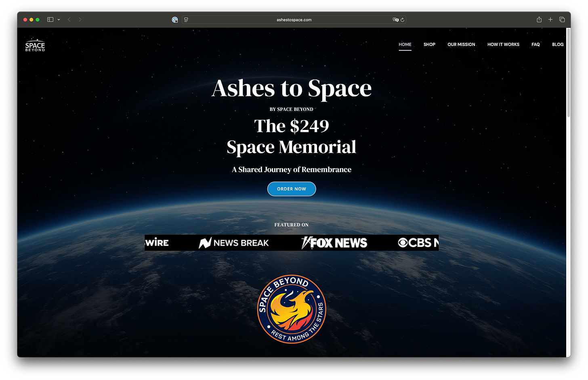Click the translate page icon
This screenshot has height=380, width=588.
[395, 19]
